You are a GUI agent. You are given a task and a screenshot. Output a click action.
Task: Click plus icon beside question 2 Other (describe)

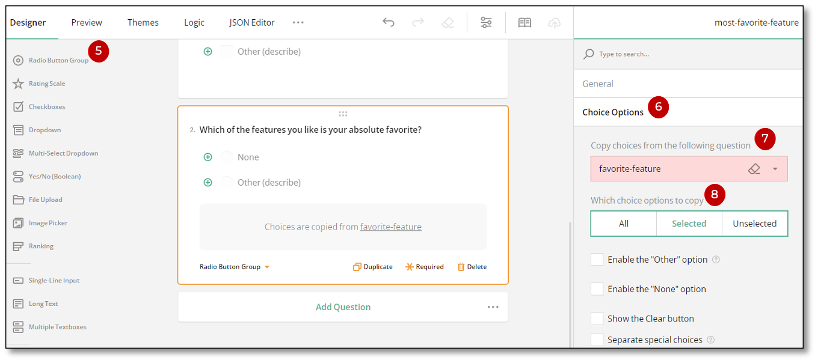click(208, 183)
